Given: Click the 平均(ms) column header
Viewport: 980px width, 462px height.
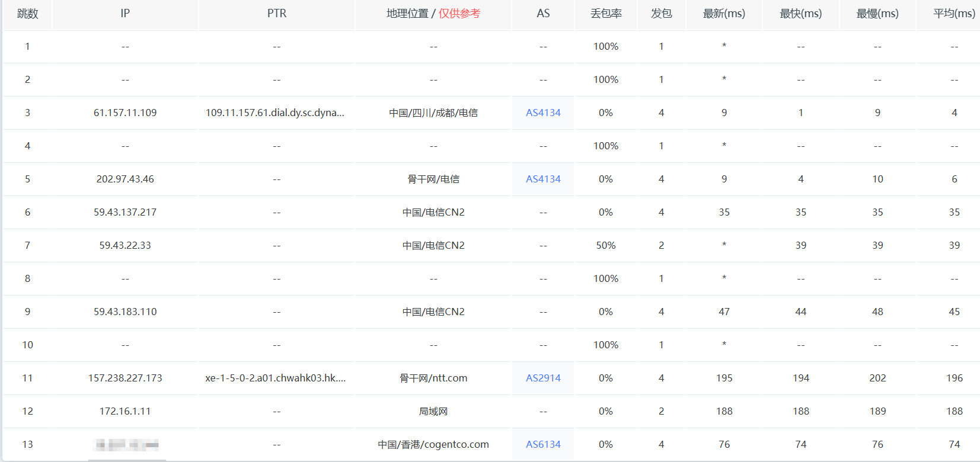Looking at the screenshot, I should click(953, 14).
